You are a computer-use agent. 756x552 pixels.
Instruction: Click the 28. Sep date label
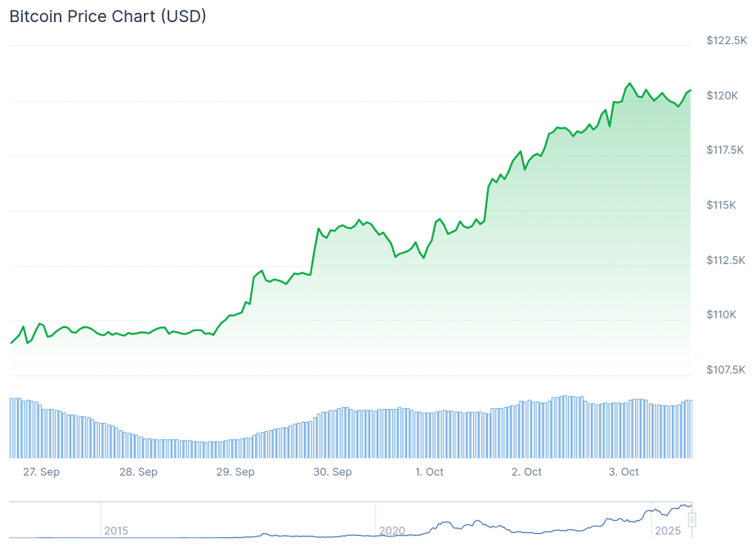click(x=138, y=472)
